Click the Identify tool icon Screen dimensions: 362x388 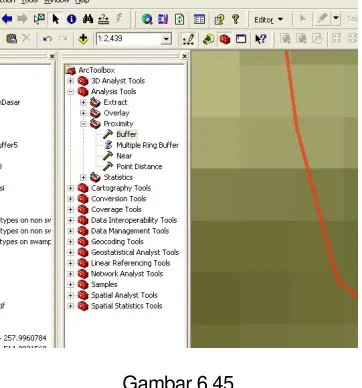[x=71, y=19]
